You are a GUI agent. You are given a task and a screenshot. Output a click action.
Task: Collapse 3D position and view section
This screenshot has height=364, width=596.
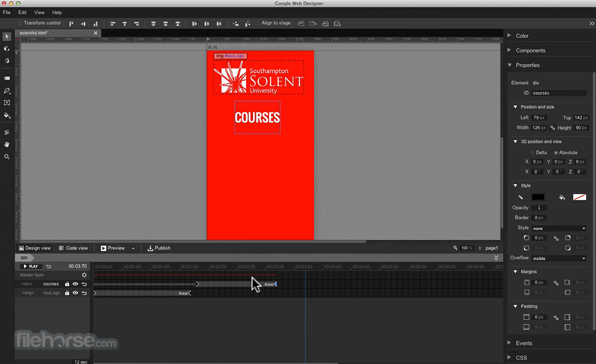515,142
